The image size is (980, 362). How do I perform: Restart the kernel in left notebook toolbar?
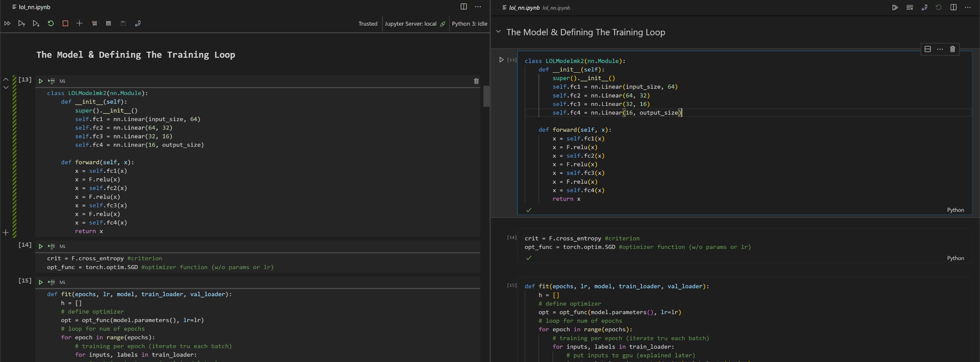(51, 24)
